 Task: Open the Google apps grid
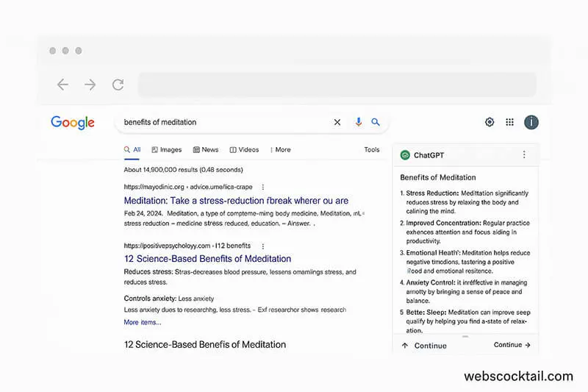point(509,122)
